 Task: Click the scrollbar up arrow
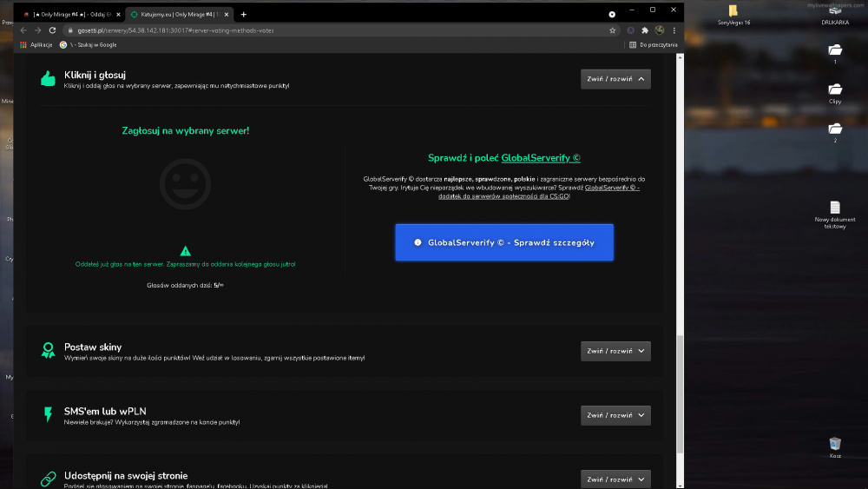click(x=680, y=57)
